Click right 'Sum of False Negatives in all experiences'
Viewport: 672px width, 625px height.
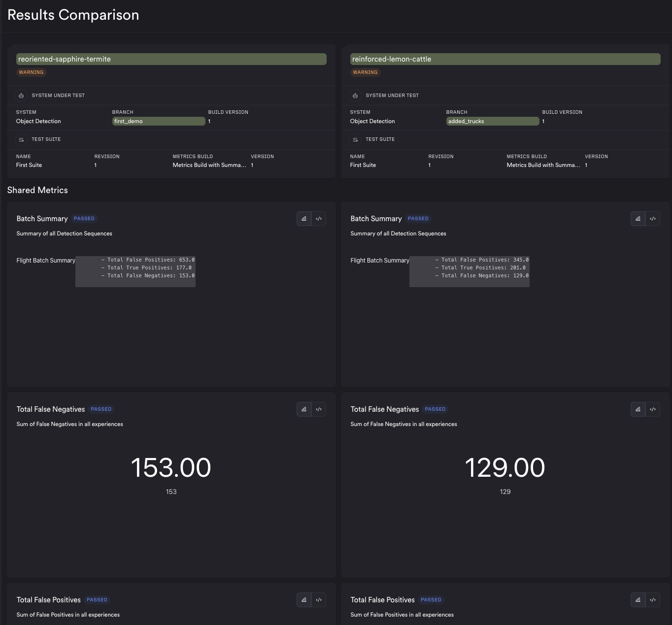[x=404, y=424]
